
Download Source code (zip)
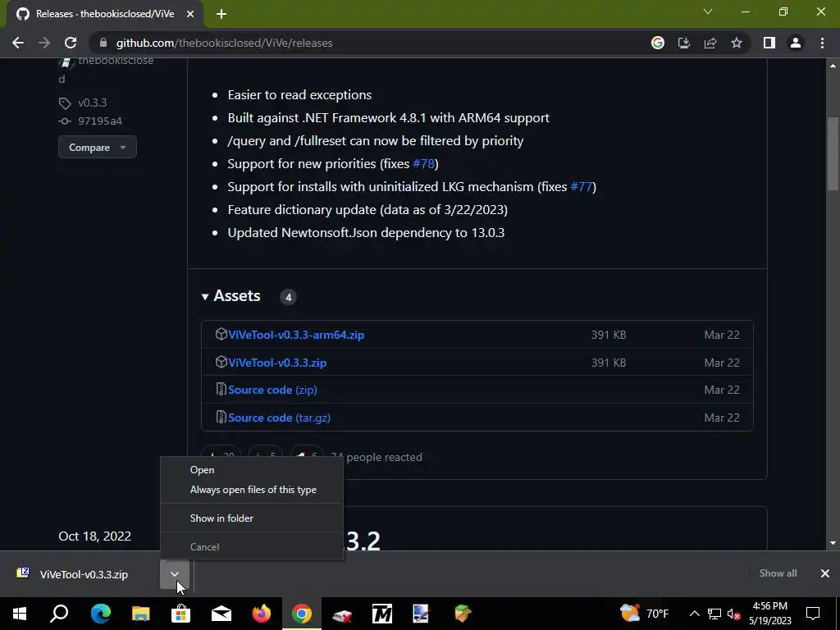[272, 390]
